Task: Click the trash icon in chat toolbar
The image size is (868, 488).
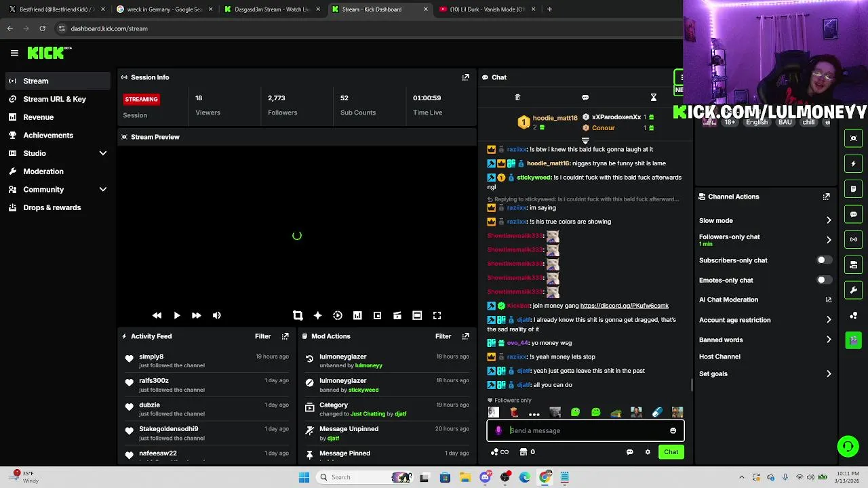Action: click(517, 98)
